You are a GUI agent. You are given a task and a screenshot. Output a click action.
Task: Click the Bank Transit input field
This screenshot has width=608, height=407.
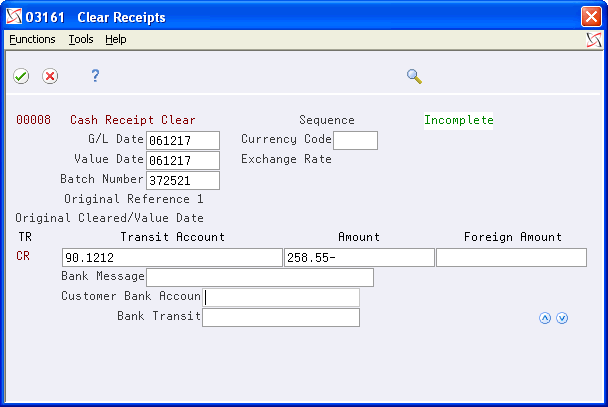tap(281, 318)
